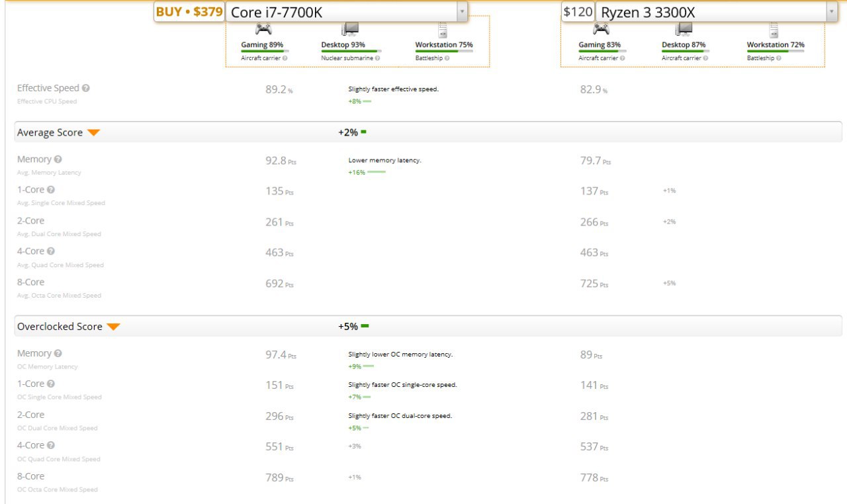This screenshot has width=847, height=504.
Task: Click help icon after Nuclear submarine label
Action: tap(379, 58)
